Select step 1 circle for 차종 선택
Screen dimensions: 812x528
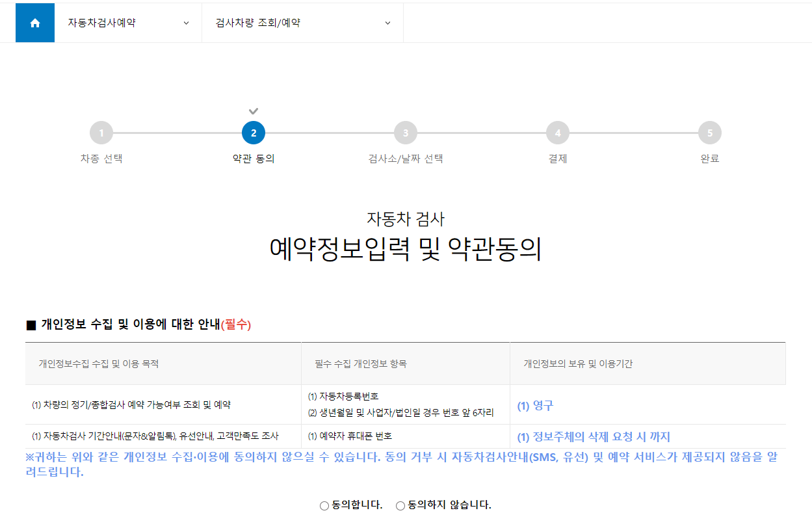pyautogui.click(x=101, y=132)
